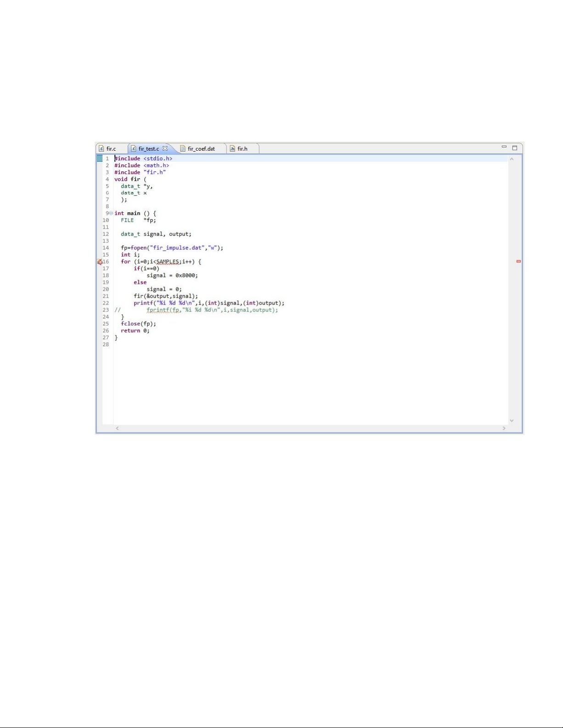The image size is (563, 728).
Task: Click the fopen "fir_impulse.dat" line
Action: pos(172,248)
